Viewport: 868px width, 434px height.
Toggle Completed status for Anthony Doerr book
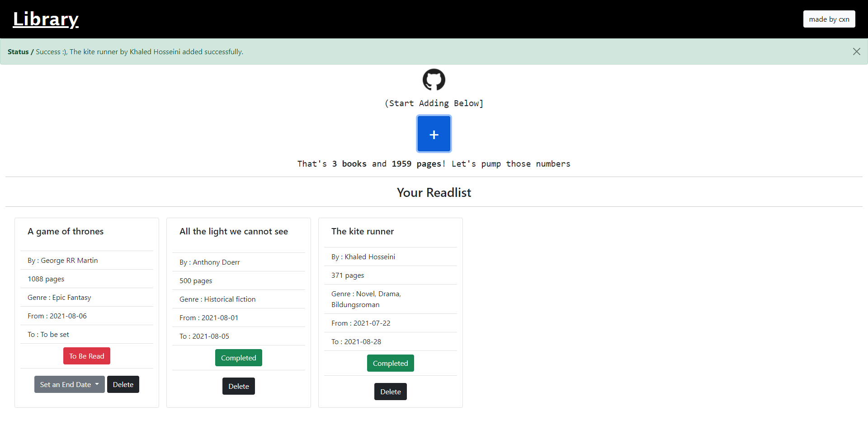tap(239, 358)
